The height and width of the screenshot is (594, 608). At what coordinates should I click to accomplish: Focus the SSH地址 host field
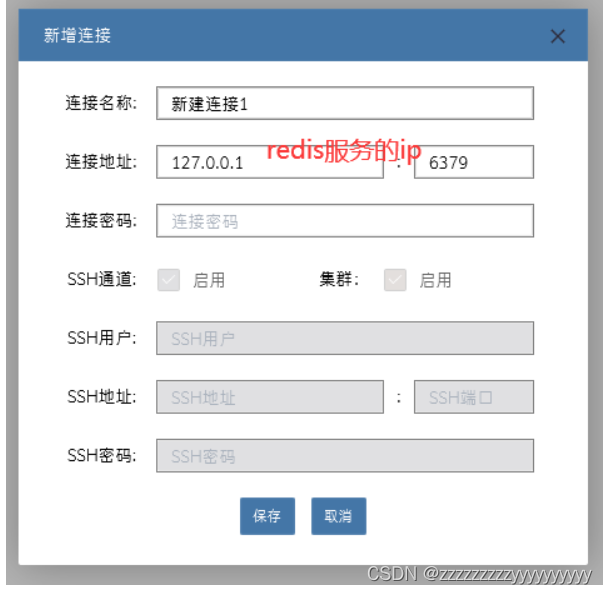(x=270, y=397)
